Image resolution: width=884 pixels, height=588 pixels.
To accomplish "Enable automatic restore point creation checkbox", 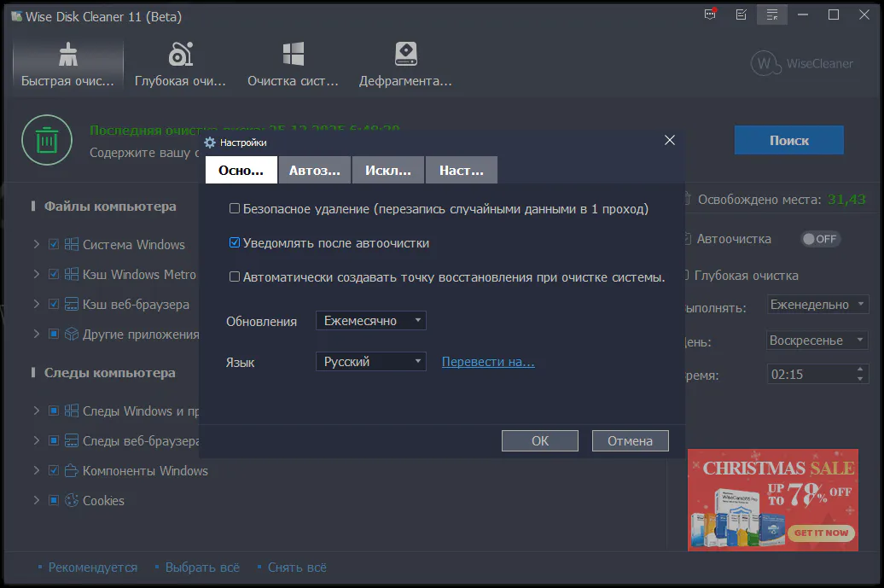I will 235,277.
